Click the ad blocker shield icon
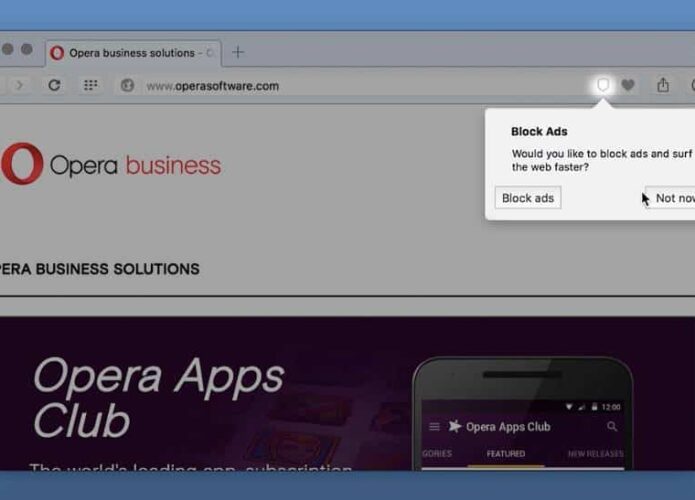The image size is (695, 500). (603, 85)
